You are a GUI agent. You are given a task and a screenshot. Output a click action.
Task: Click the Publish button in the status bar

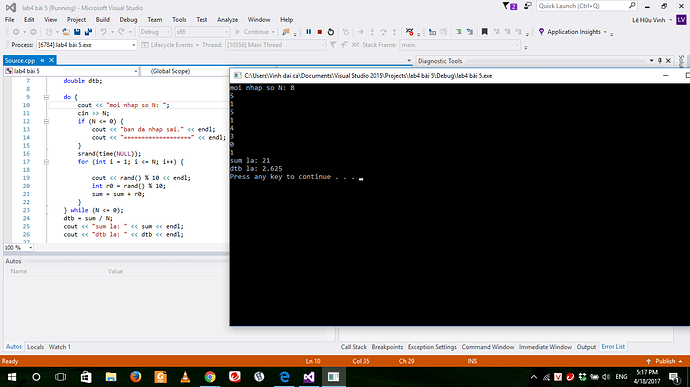664,361
